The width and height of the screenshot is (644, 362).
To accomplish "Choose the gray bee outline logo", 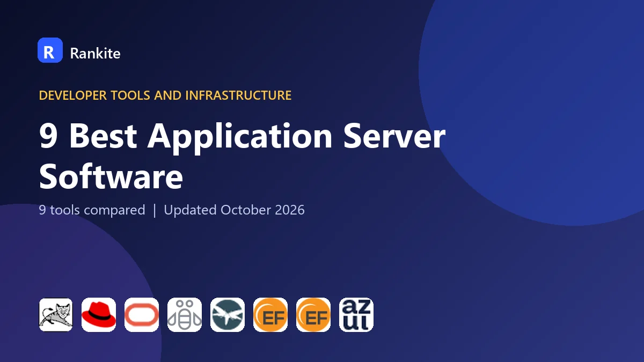I will [x=185, y=315].
